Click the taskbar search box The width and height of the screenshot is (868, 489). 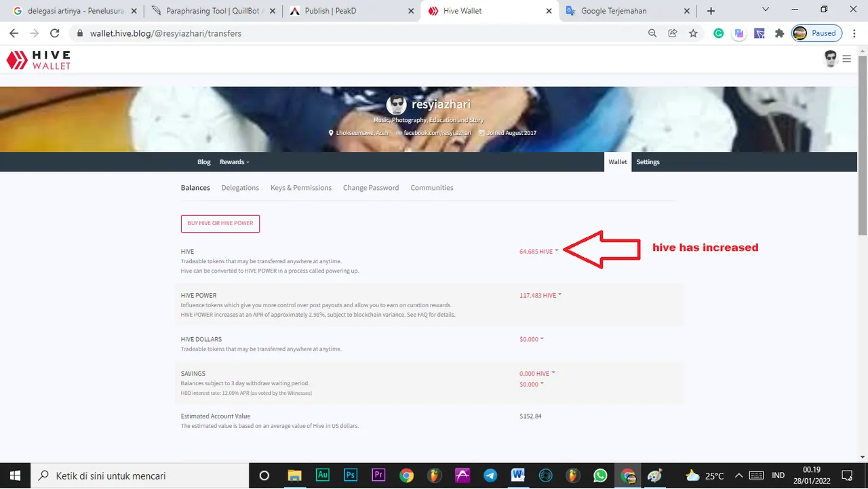tap(140, 475)
